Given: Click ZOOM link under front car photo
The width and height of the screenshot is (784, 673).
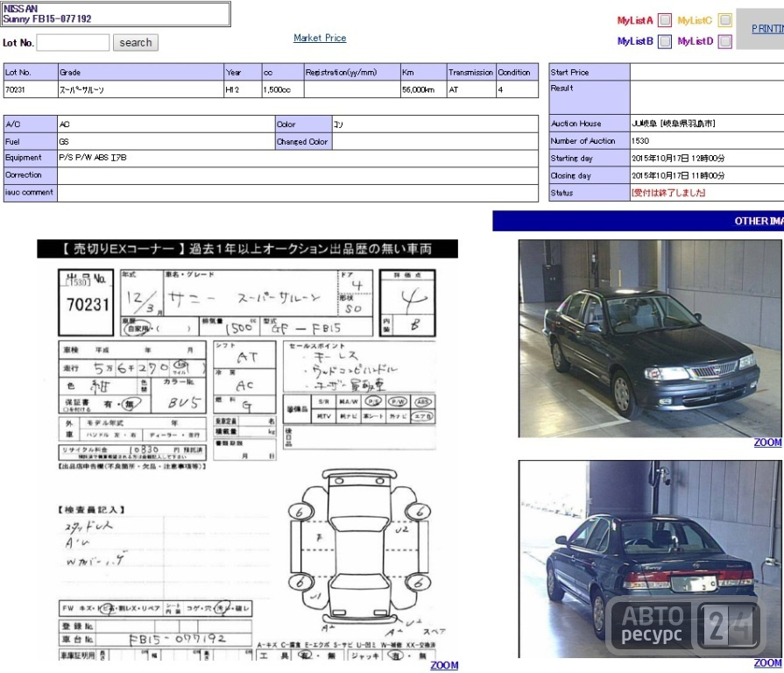Looking at the screenshot, I should (x=767, y=443).
